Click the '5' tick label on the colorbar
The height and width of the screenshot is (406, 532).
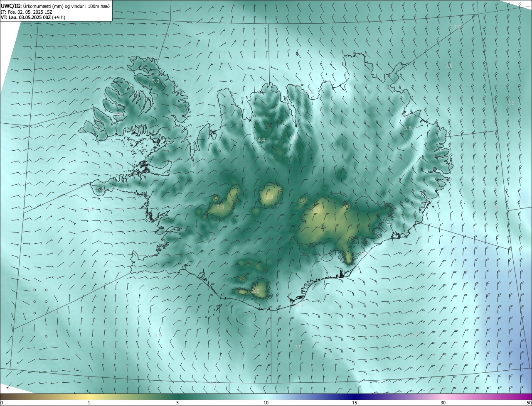pos(177,403)
